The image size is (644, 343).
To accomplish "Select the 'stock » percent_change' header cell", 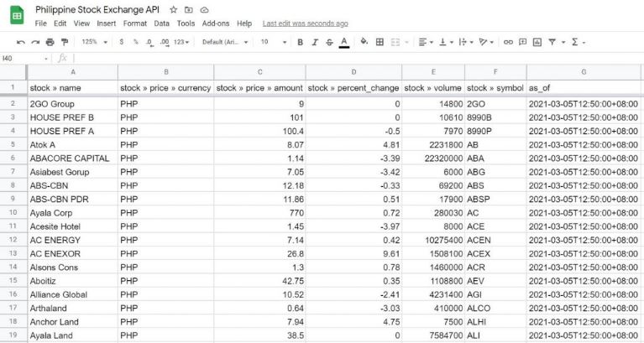I will [353, 88].
